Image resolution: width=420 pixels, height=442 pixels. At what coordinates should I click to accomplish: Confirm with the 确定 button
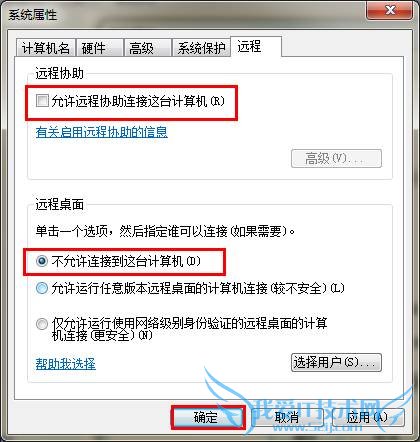pos(208,417)
